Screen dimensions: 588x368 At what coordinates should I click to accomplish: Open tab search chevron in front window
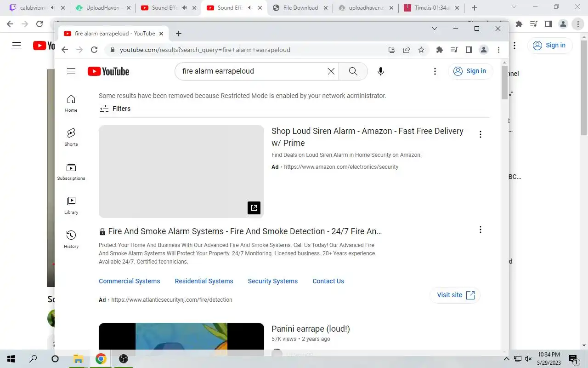click(x=435, y=29)
